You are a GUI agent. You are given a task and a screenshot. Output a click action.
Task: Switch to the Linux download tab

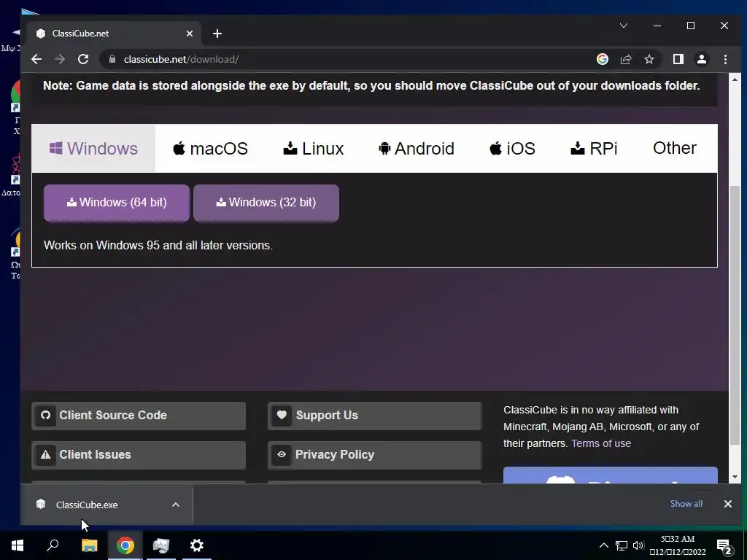313,148
